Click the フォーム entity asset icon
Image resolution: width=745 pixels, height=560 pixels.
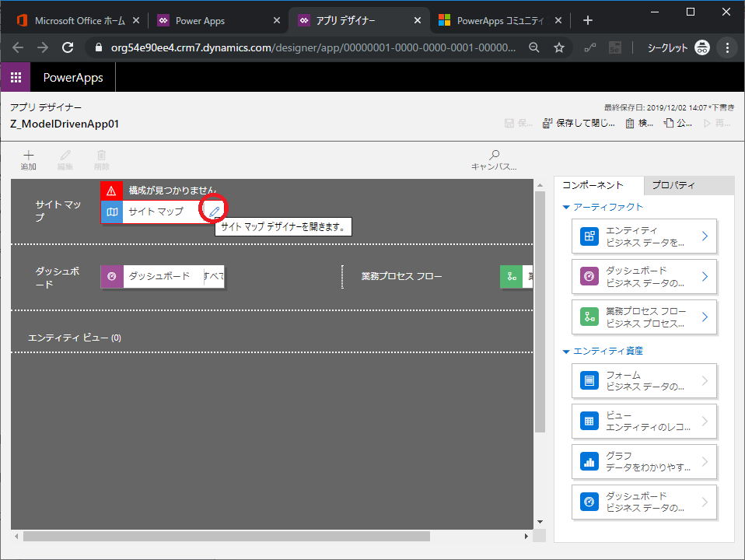coord(589,381)
